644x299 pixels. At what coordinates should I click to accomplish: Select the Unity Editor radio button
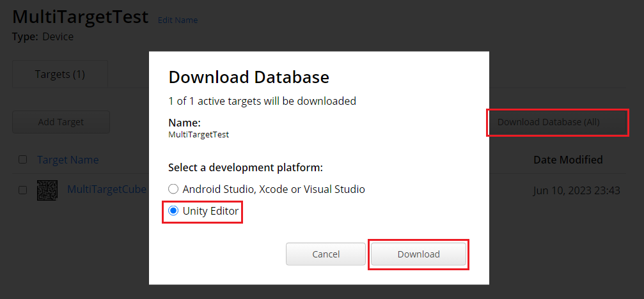174,211
